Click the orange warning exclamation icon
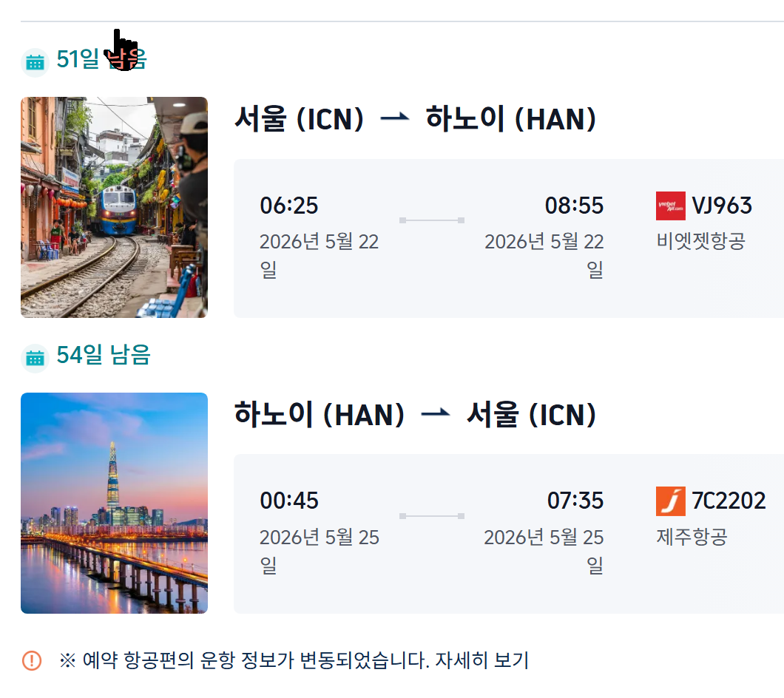The height and width of the screenshot is (698, 784). tap(32, 660)
